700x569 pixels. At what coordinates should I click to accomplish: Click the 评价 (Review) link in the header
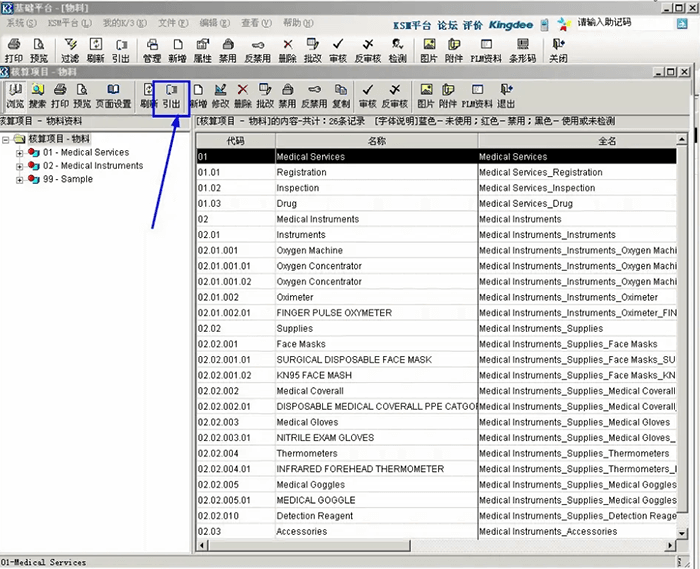pos(473,24)
